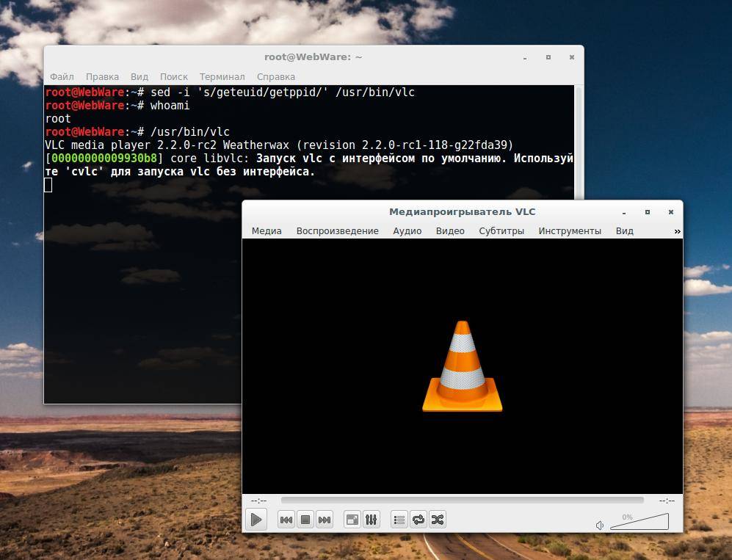Minimize the terminal window
The height and width of the screenshot is (560, 732).
(x=525, y=57)
